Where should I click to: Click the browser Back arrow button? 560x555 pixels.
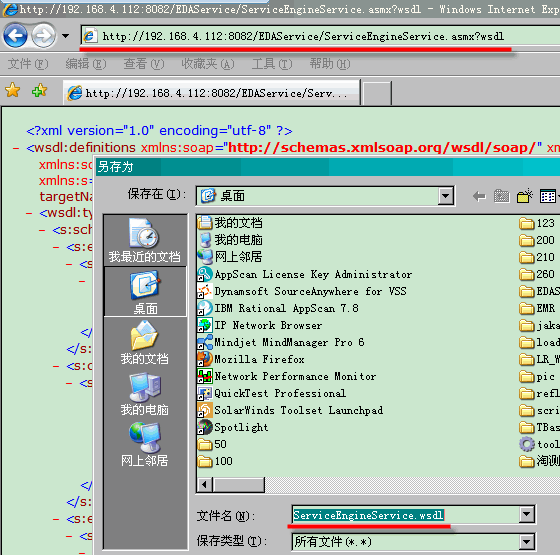point(15,36)
